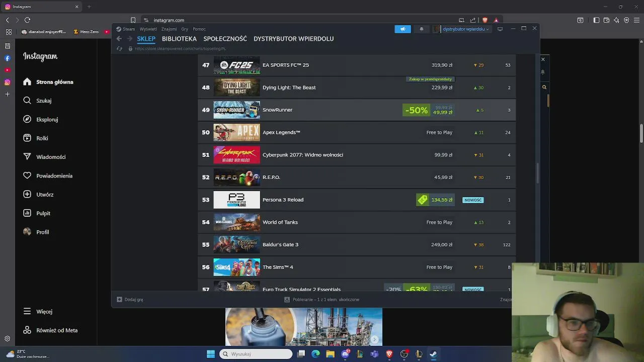
Task: Open Discord from the taskbar
Action: [345, 354]
